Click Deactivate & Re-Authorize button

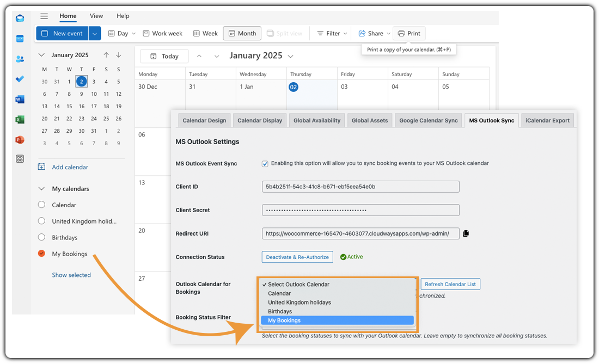click(297, 257)
